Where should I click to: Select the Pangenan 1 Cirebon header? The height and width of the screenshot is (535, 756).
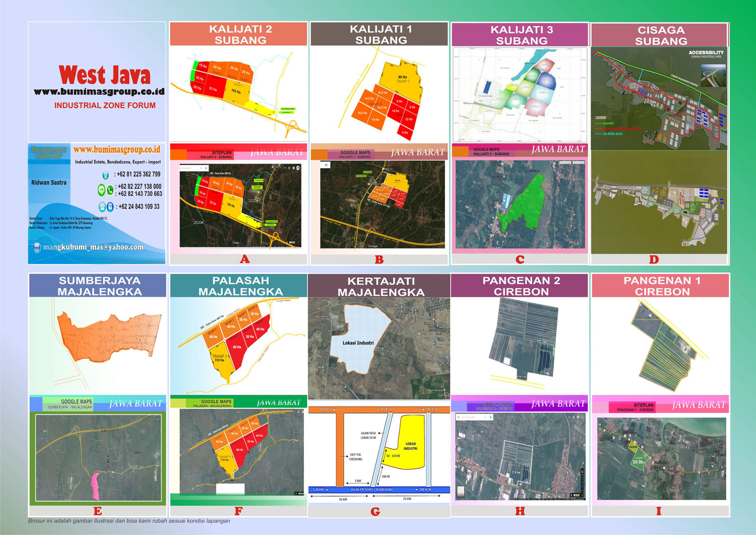click(x=661, y=286)
